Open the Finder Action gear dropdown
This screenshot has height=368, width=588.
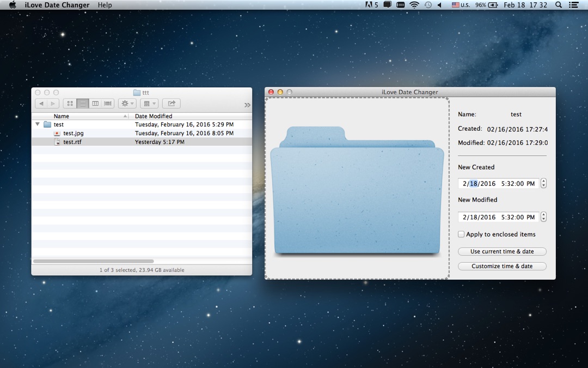[127, 104]
